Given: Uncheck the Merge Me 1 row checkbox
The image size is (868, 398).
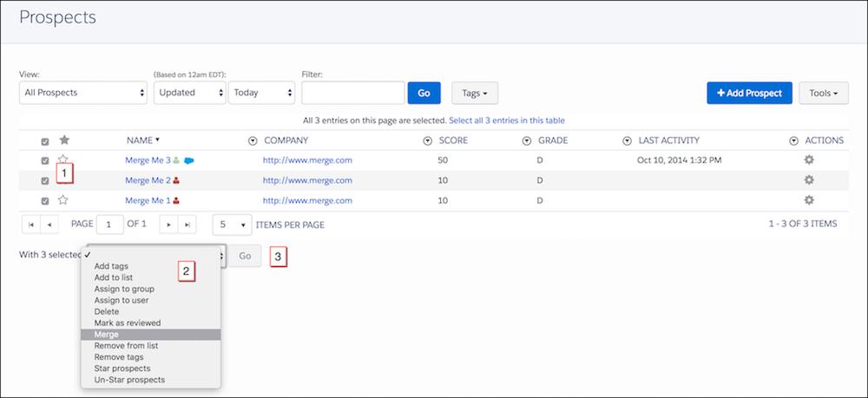Looking at the screenshot, I should click(x=45, y=200).
